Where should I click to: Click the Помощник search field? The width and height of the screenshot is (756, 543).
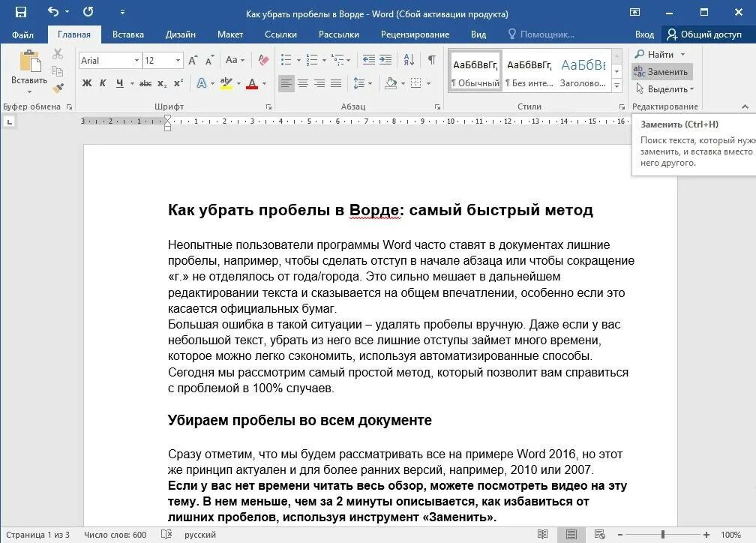tap(541, 34)
